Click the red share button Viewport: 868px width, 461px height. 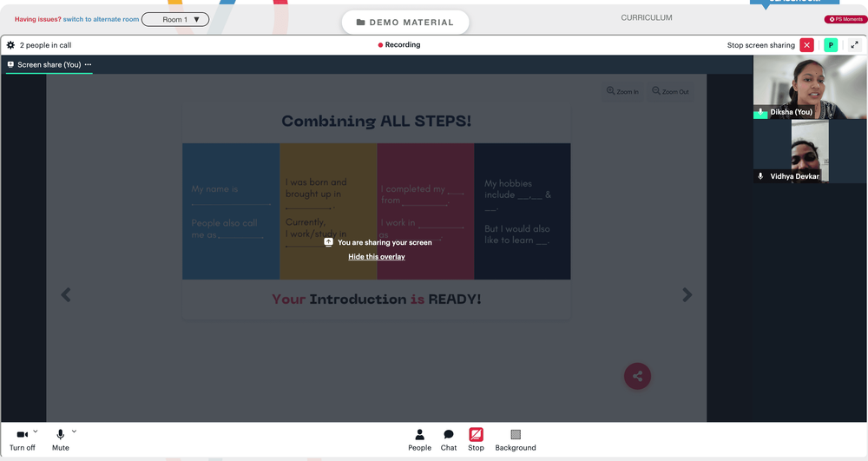(x=638, y=376)
